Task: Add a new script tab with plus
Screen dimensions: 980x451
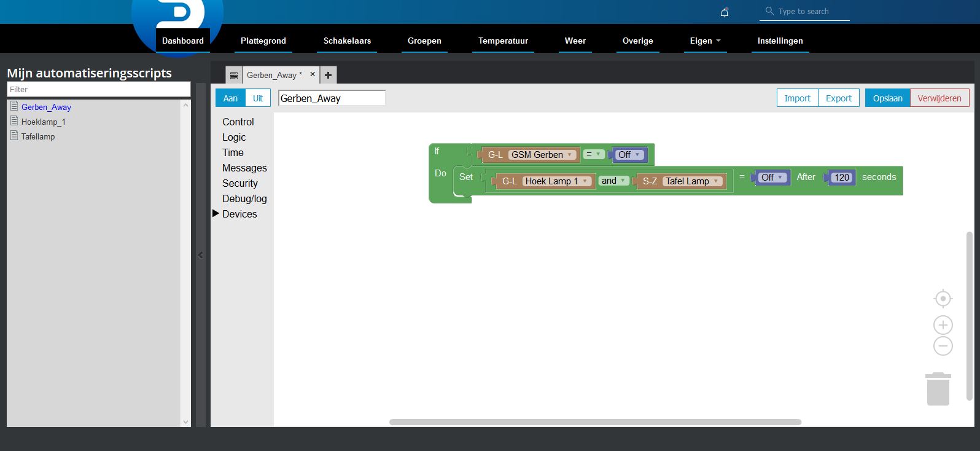Action: coord(328,75)
